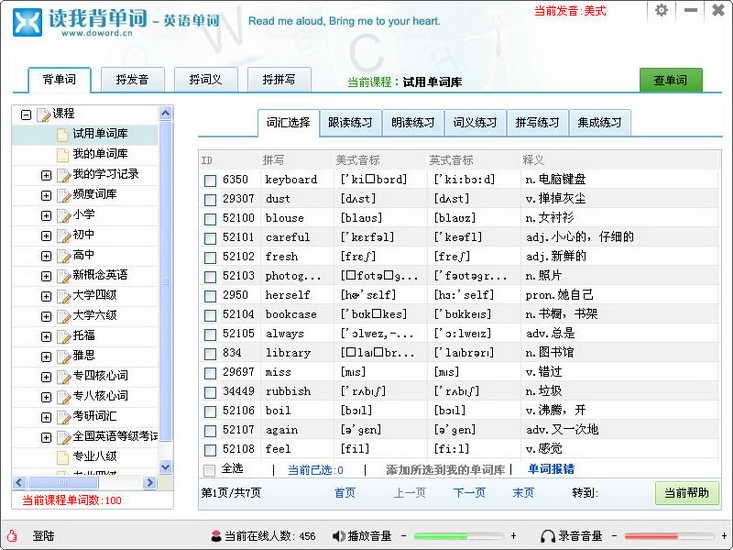Click the page icon beside 专业八级
Viewport: 733px width, 550px height.
point(63,457)
